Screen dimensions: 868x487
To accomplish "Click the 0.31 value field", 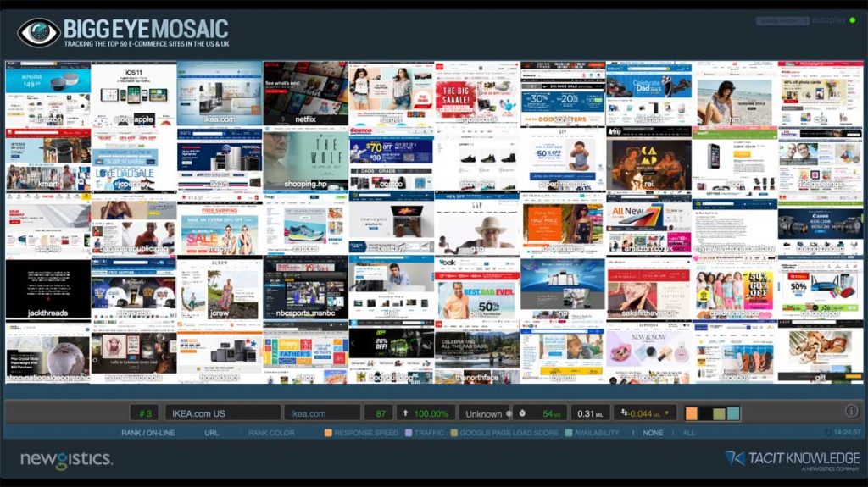I will tap(590, 413).
